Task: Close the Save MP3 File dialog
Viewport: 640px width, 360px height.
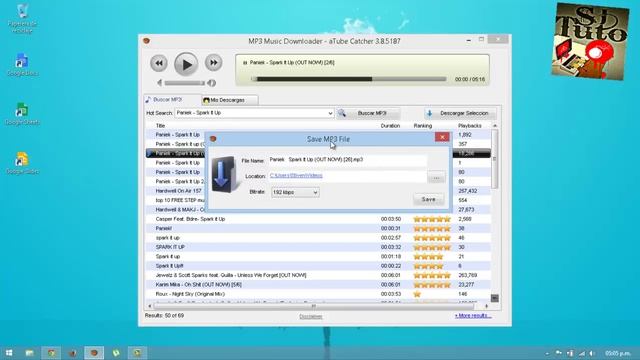Action: click(442, 137)
